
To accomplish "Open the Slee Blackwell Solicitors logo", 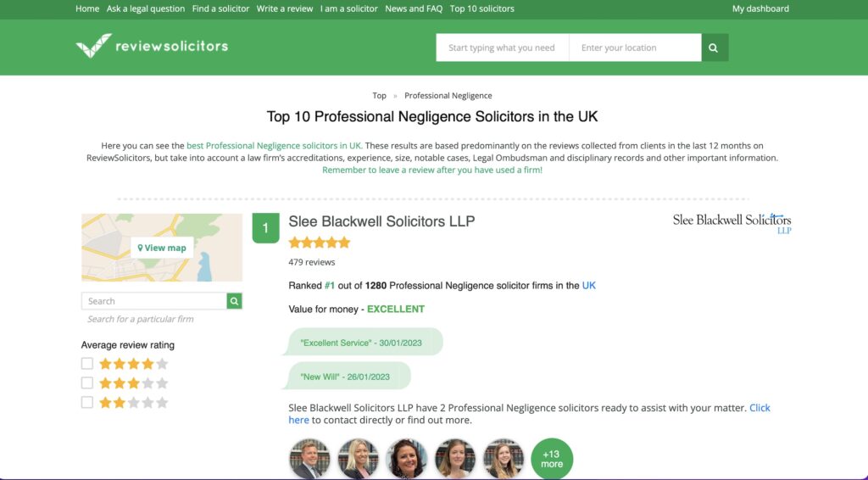I will pyautogui.click(x=732, y=223).
